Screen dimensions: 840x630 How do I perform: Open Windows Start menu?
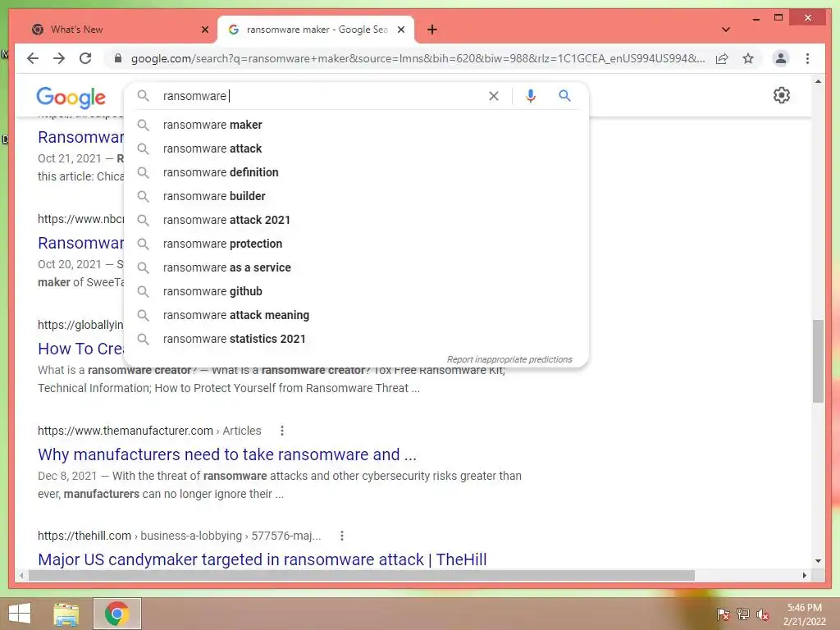click(x=20, y=614)
